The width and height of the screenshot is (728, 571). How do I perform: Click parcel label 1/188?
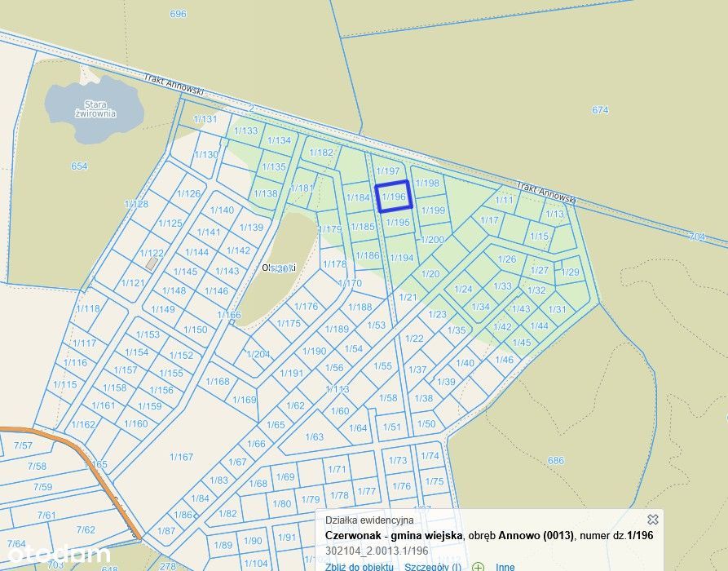pos(360,307)
